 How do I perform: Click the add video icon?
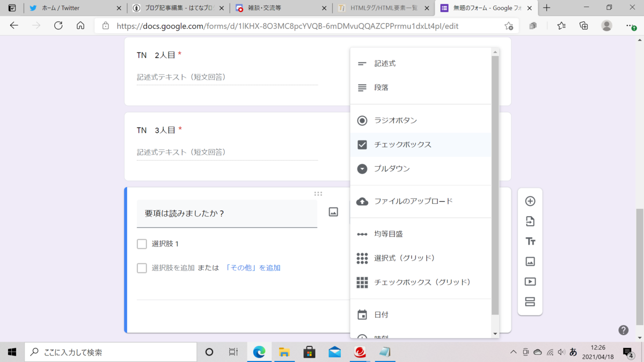pos(530,282)
